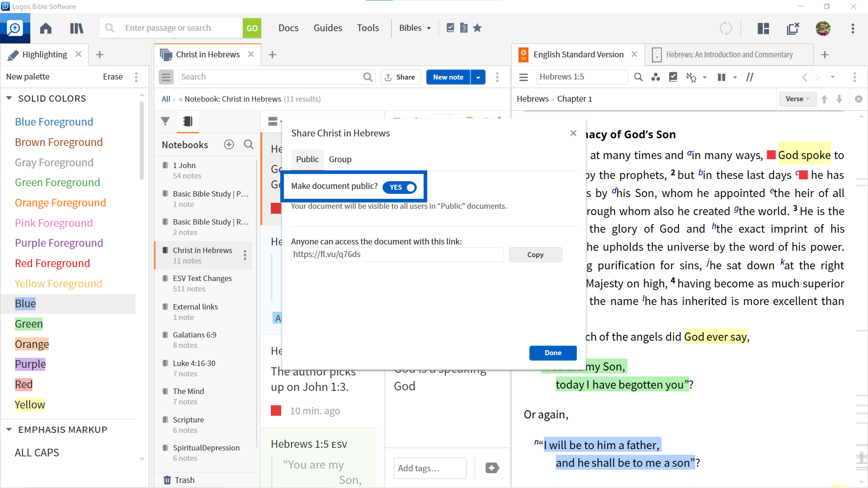Select the Blue highlight color

[25, 304]
